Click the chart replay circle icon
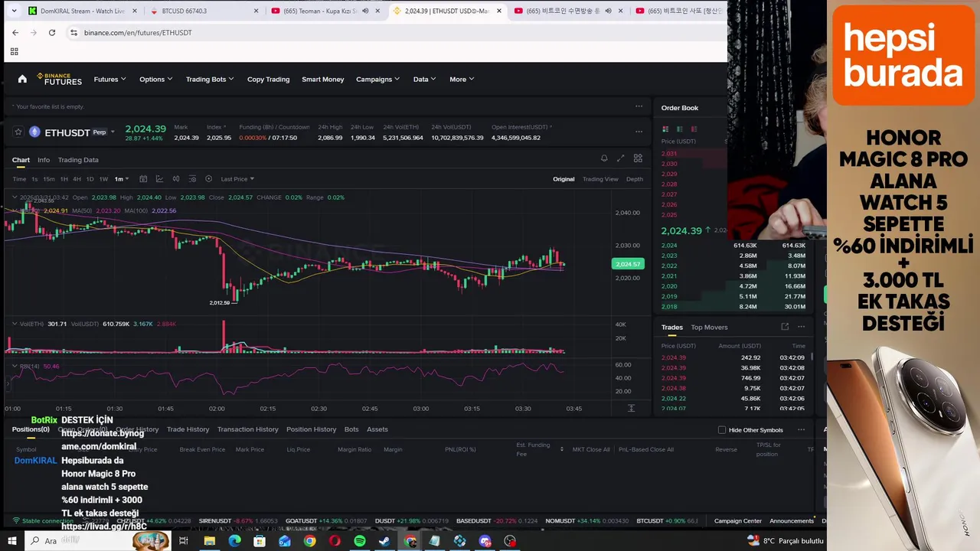Image resolution: width=980 pixels, height=551 pixels. point(208,179)
